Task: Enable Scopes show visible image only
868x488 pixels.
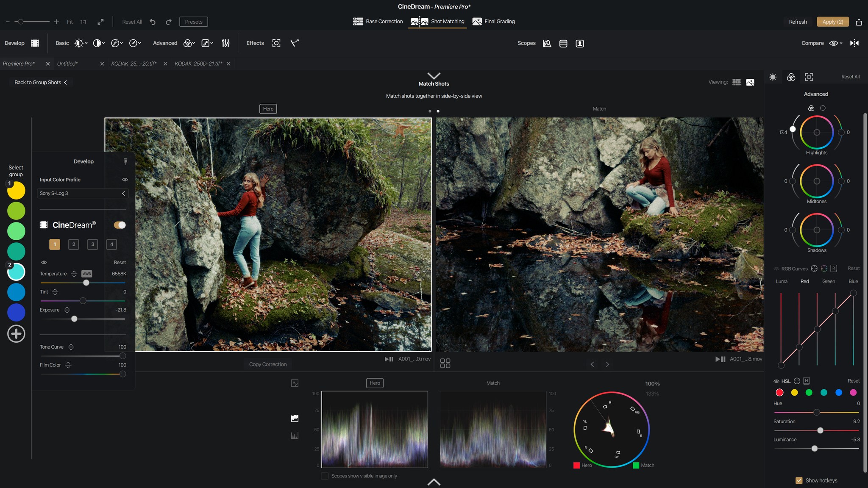Action: [x=325, y=476]
